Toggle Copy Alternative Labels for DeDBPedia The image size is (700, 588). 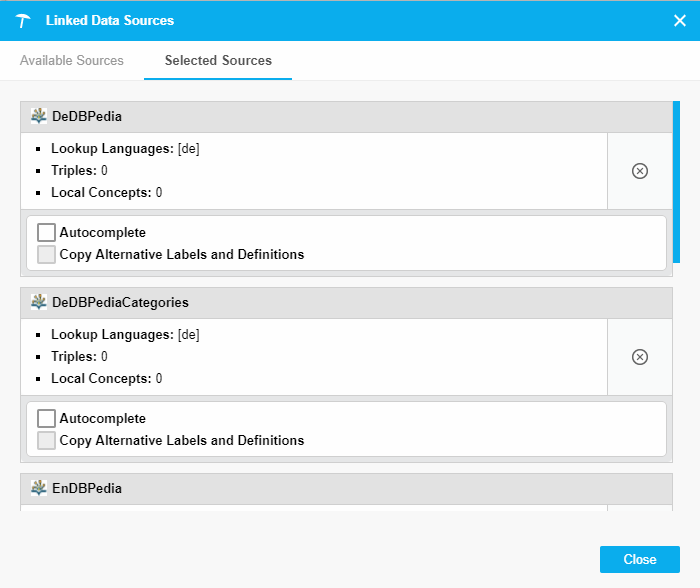coord(46,255)
